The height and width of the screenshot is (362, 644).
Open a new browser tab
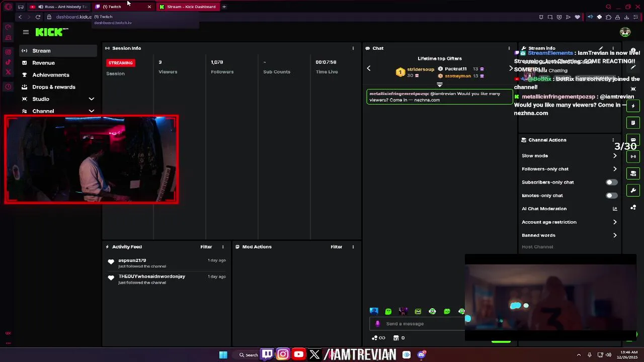coord(224,7)
